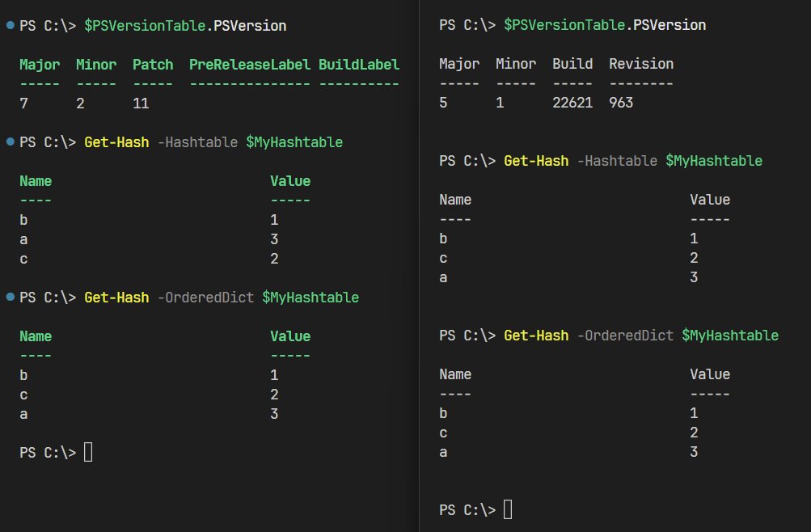811x532 pixels.
Task: Click the "Minor" header in the left terminal
Action: [x=96, y=65]
